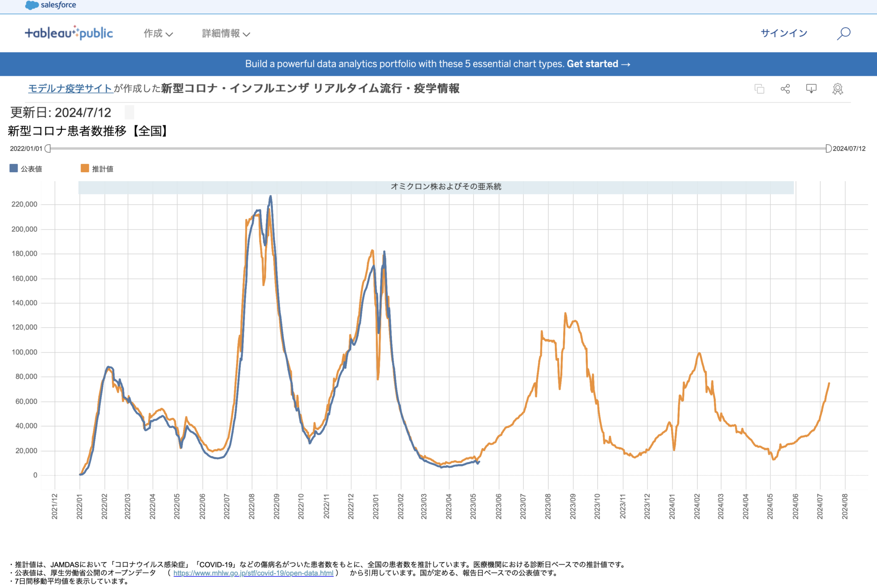Expand the 詳細情報 menu
This screenshot has width=877, height=588.
pos(226,33)
